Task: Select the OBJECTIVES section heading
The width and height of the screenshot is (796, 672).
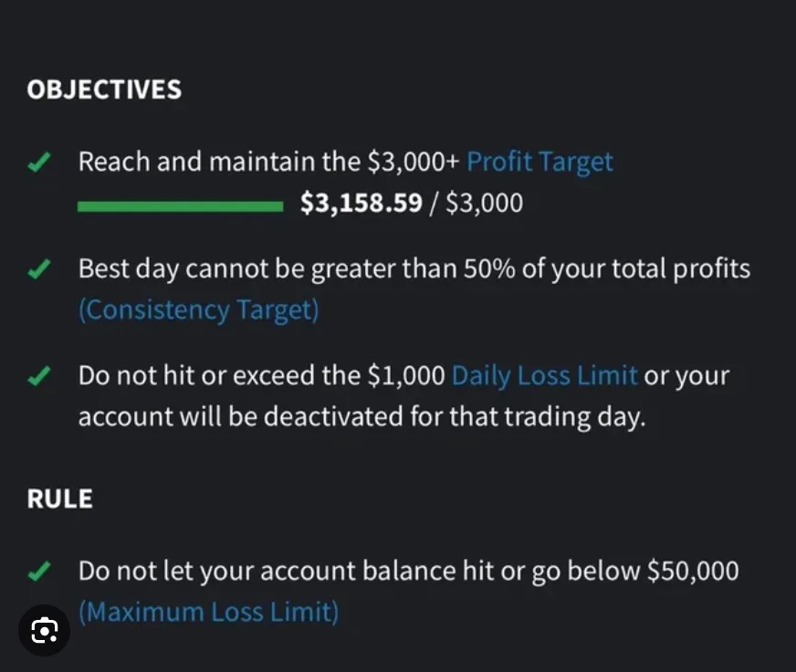Action: point(104,89)
